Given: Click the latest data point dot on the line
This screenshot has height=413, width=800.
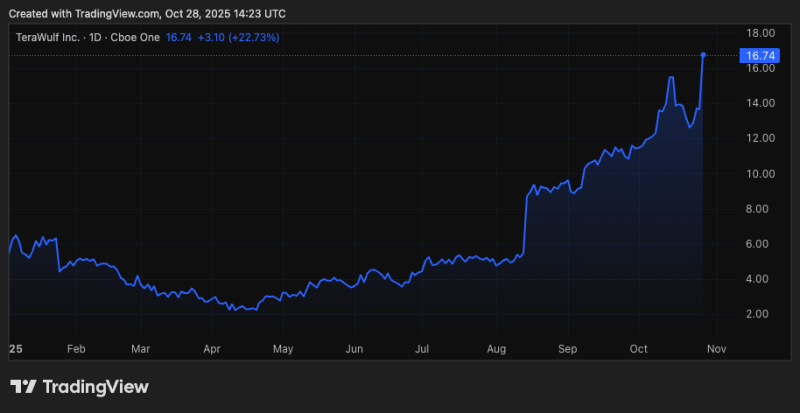Looking at the screenshot, I should 704,55.
